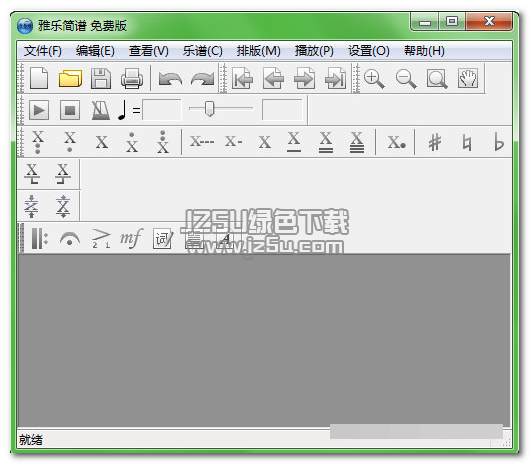Choose the quarter note X duration
This screenshot has width=530, height=464.
(x=265, y=142)
